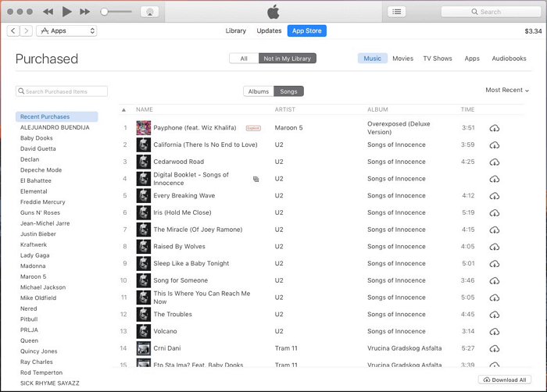Switch view to Albums

pos(259,91)
